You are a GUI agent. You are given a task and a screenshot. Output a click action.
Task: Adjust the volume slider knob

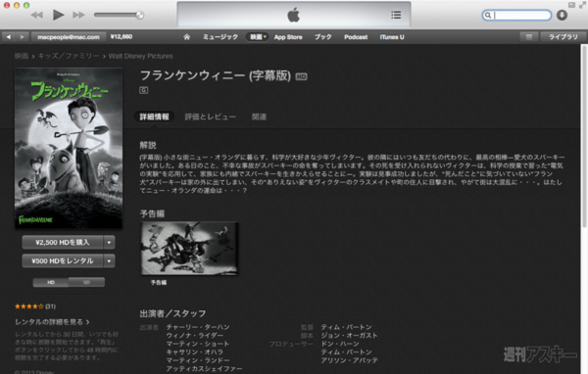pyautogui.click(x=139, y=15)
